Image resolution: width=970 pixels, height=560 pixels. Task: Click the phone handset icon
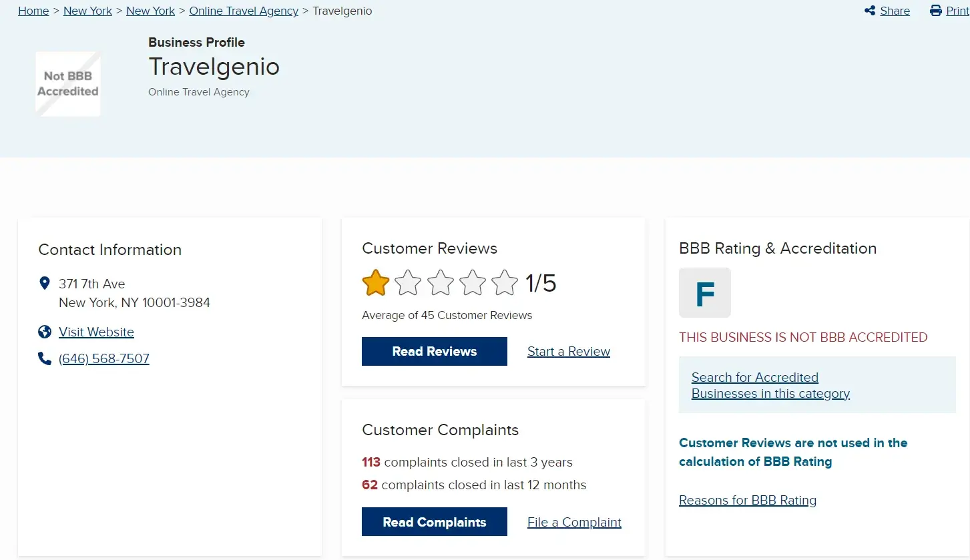(x=45, y=358)
